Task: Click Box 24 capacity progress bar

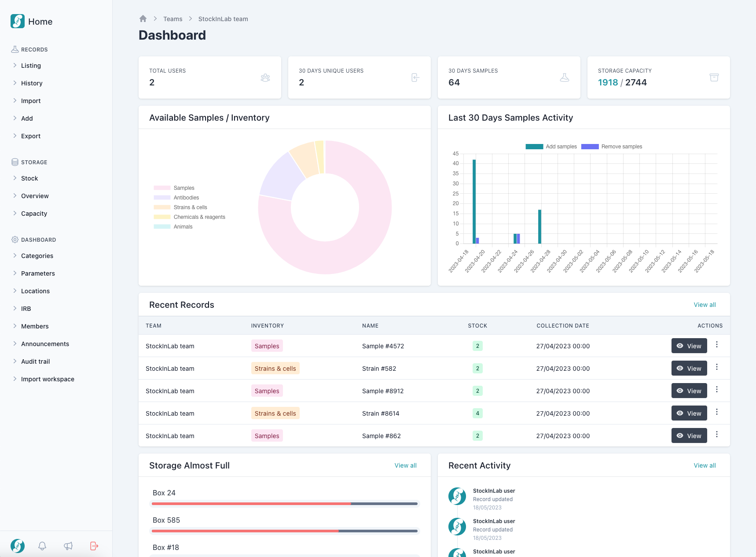Action: pos(285,504)
